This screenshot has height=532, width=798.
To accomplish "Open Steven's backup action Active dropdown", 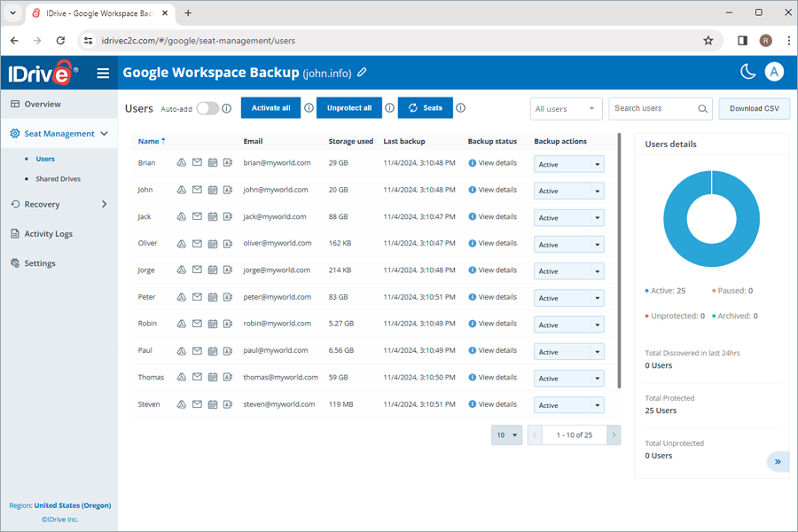I will click(x=569, y=405).
